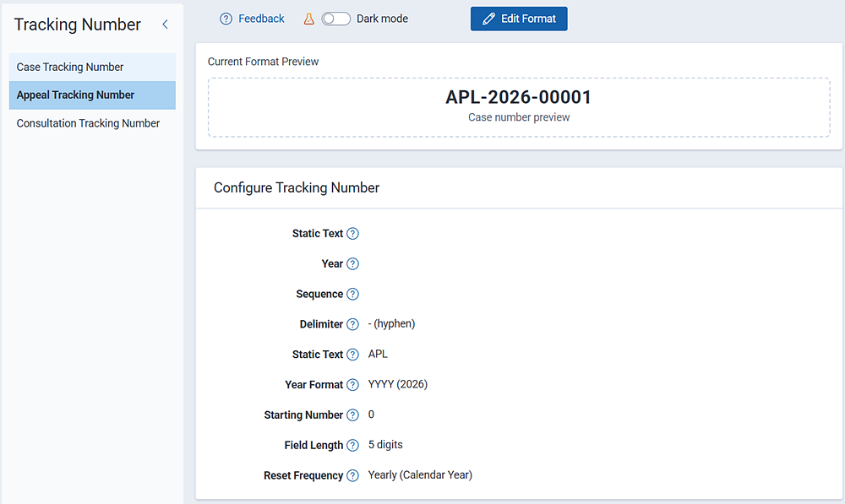Collapse the Tracking Number sidebar chevron
The height and width of the screenshot is (504, 845).
[x=165, y=24]
